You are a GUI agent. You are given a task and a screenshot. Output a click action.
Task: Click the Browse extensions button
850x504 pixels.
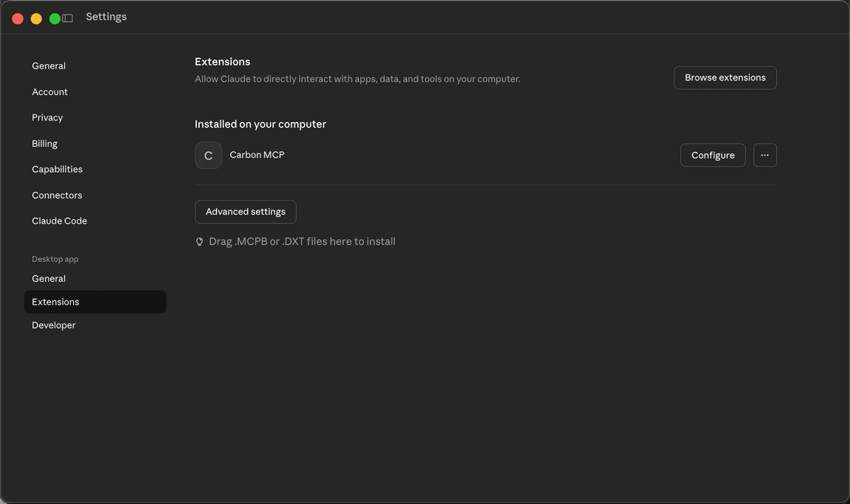point(725,78)
